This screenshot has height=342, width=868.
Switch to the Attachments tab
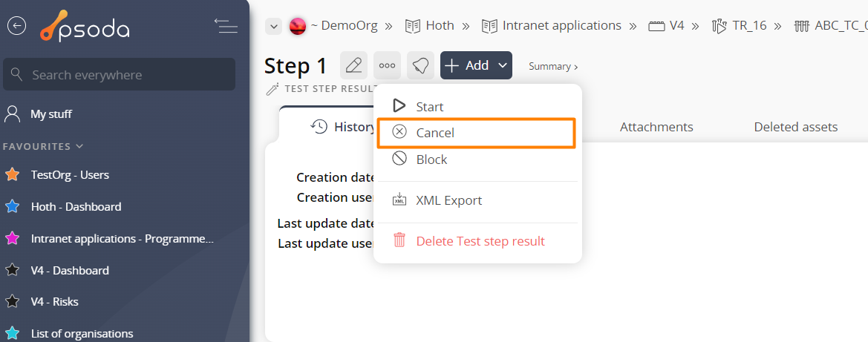coord(656,127)
